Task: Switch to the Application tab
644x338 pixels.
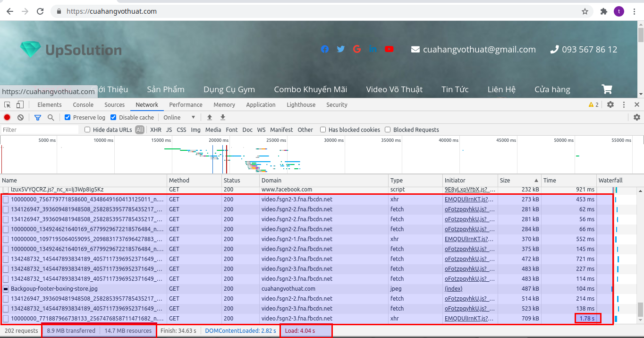Action: coord(261,104)
